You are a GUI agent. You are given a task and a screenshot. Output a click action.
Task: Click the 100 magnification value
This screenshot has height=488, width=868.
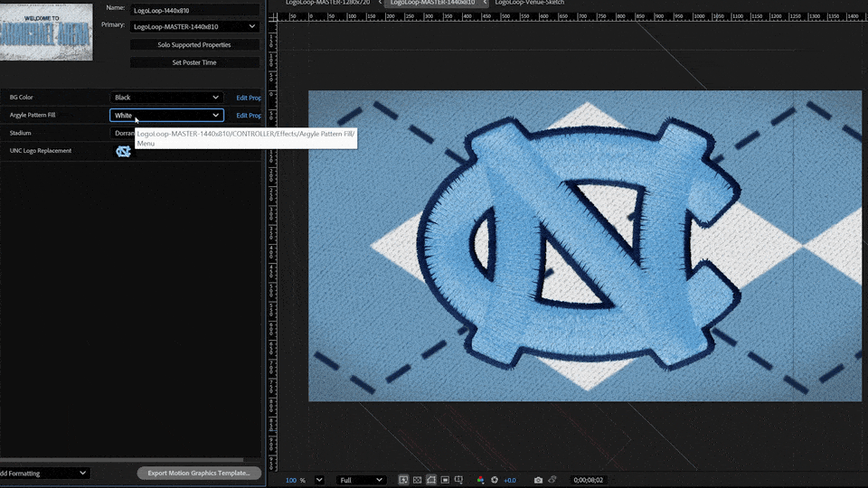290,480
